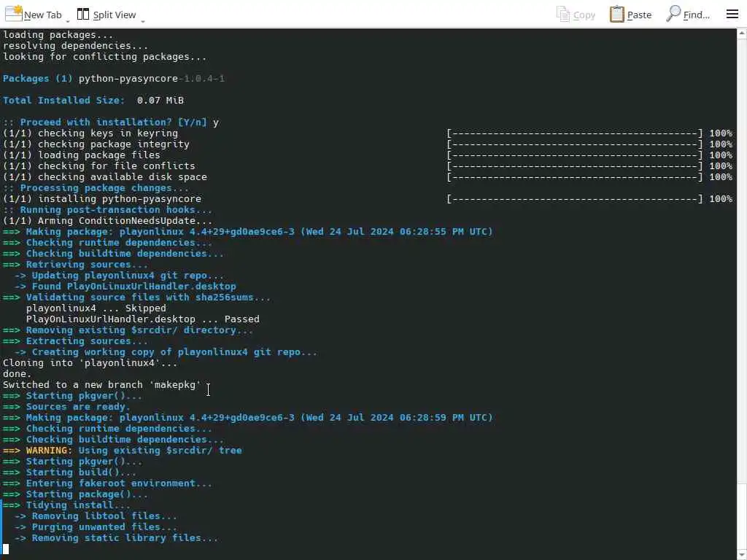Click 'Purging unwanted files...' line
This screenshot has height=560, width=747.
click(96, 527)
